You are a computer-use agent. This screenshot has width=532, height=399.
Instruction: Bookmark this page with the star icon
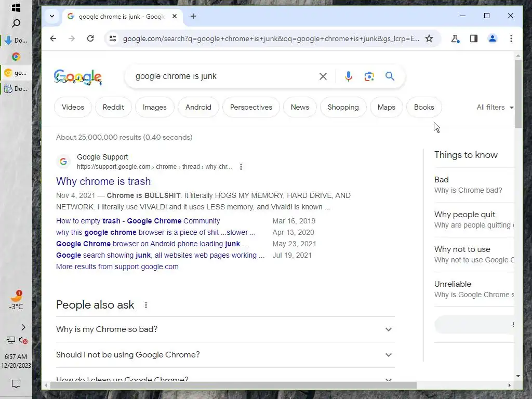(x=429, y=38)
